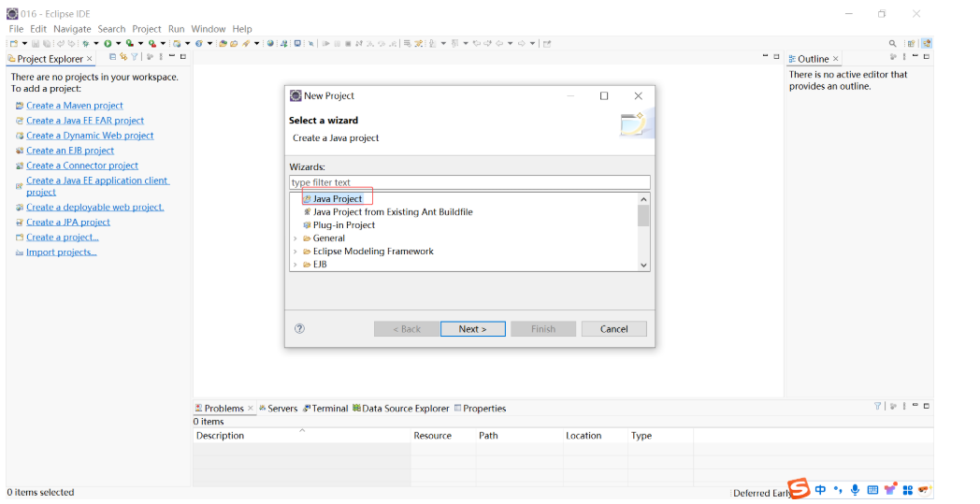Select Java Project from Existing Ant Buildfile
The image size is (980, 504).
[393, 212]
